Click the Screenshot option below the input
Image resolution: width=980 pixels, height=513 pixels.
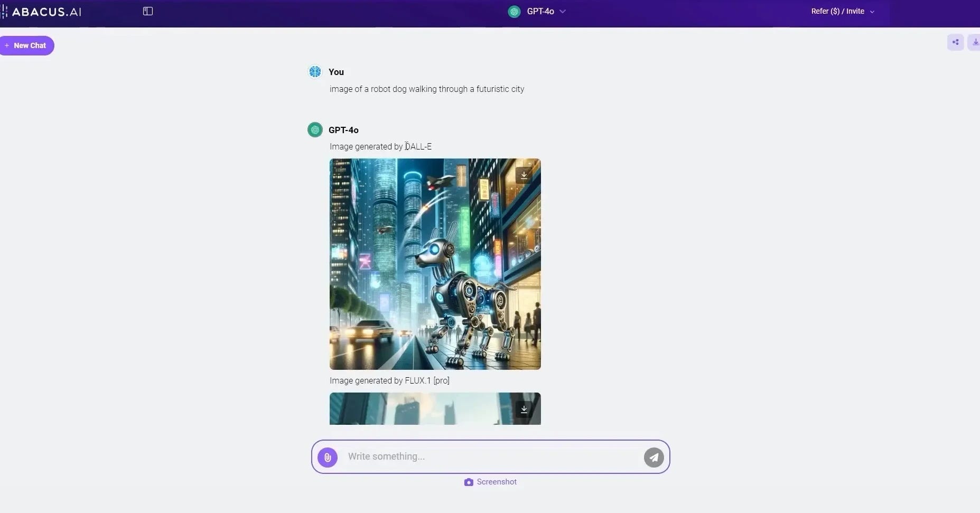496,482
